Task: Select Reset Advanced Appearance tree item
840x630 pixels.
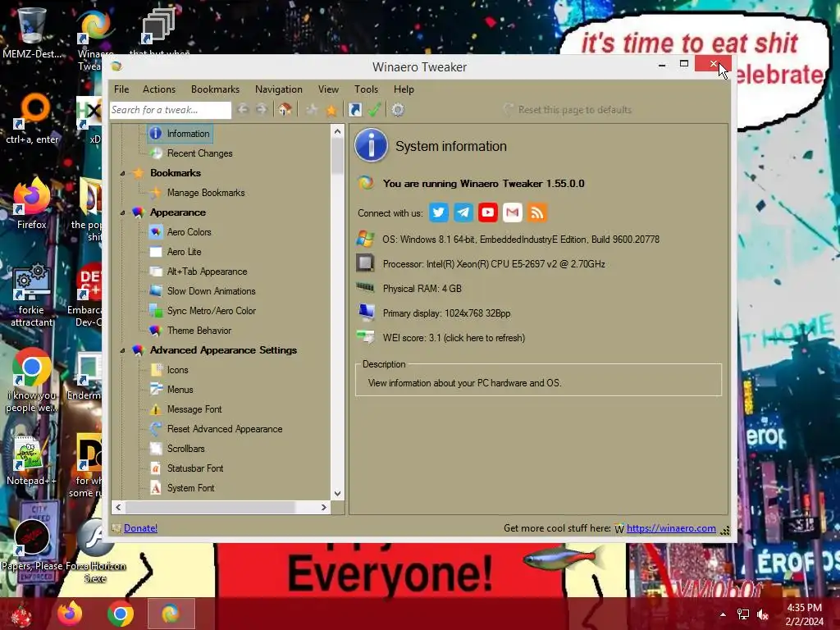Action: tap(225, 429)
